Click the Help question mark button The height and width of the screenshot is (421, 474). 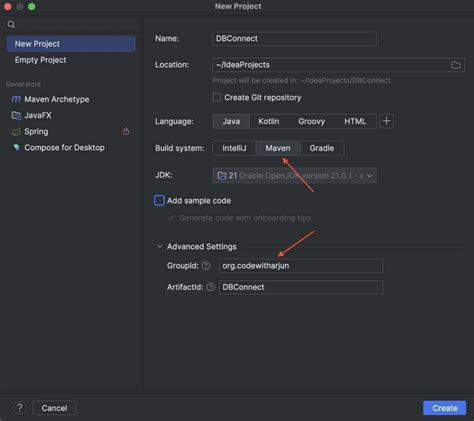tap(20, 408)
